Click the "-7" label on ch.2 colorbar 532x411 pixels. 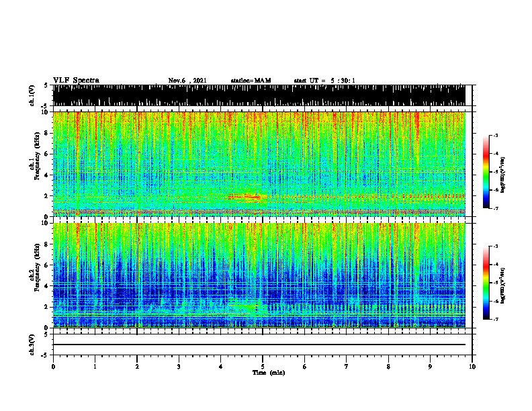[496, 320]
